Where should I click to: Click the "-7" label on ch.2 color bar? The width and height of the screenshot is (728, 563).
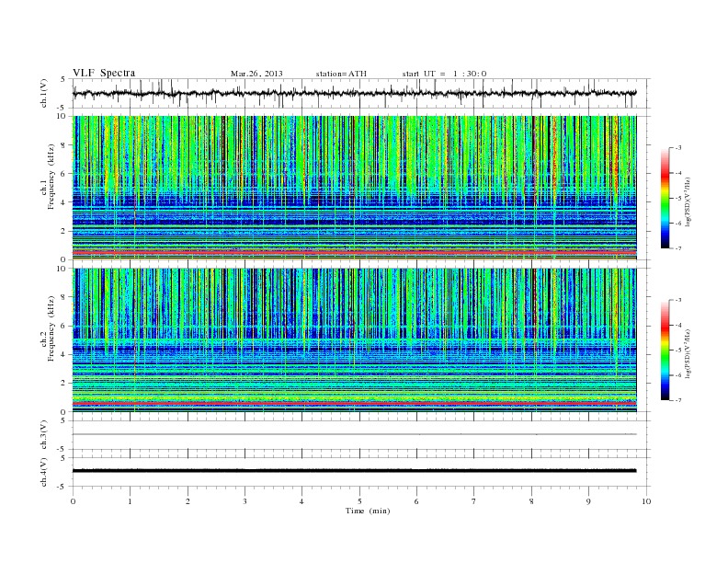[x=678, y=400]
